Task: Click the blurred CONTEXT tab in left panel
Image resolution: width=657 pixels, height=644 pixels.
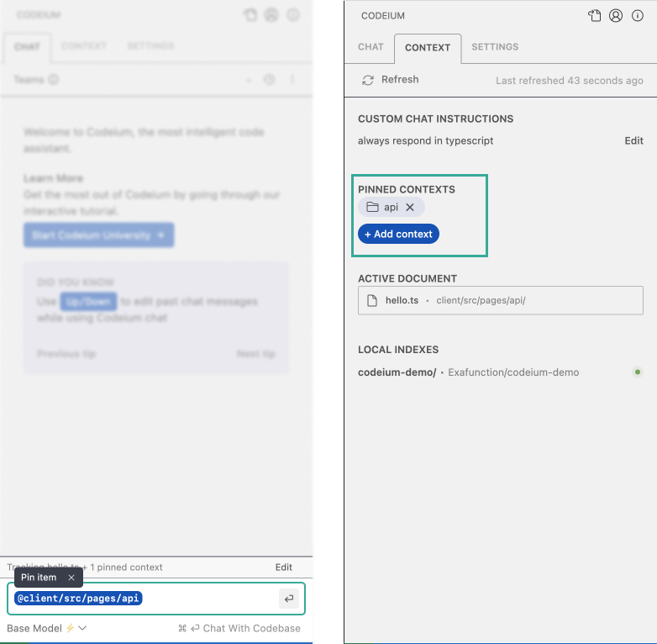Action: pos(84,45)
